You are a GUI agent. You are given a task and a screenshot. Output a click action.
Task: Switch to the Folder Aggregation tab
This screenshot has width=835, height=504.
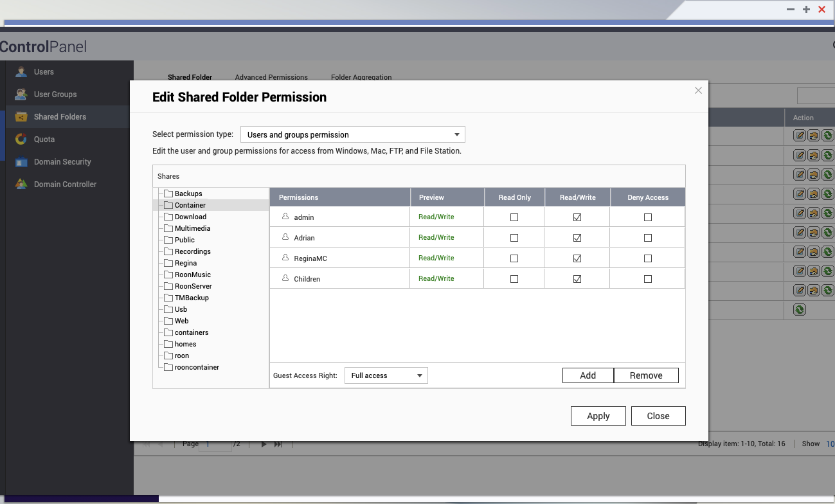point(361,77)
